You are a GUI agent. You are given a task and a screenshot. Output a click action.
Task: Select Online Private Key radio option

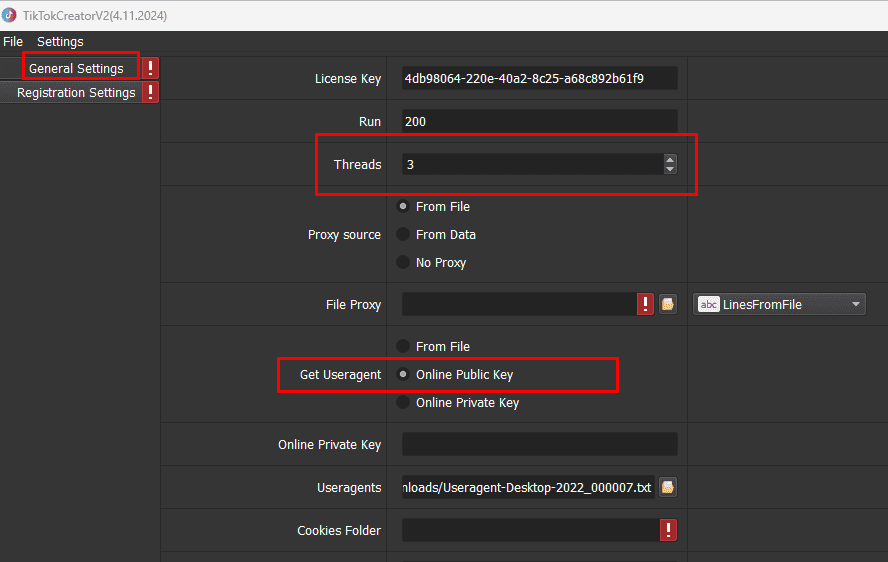pos(403,402)
